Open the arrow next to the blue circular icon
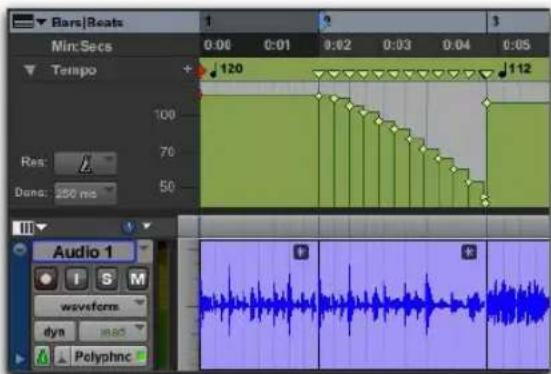 click(147, 226)
